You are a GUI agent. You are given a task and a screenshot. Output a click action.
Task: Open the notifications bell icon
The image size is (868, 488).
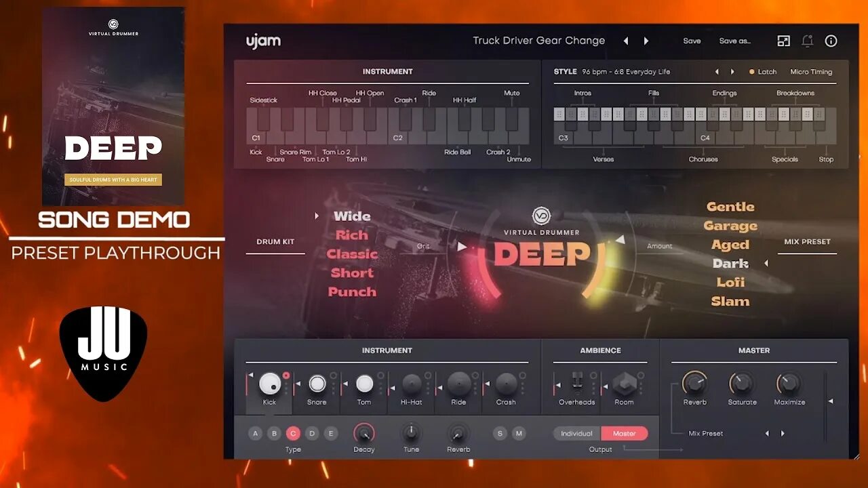(807, 41)
